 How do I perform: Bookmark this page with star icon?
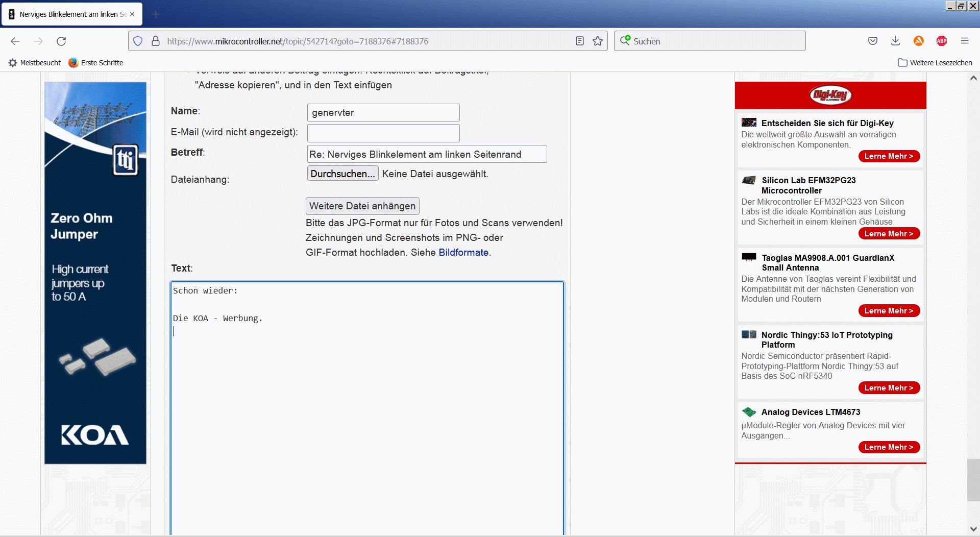click(x=598, y=41)
